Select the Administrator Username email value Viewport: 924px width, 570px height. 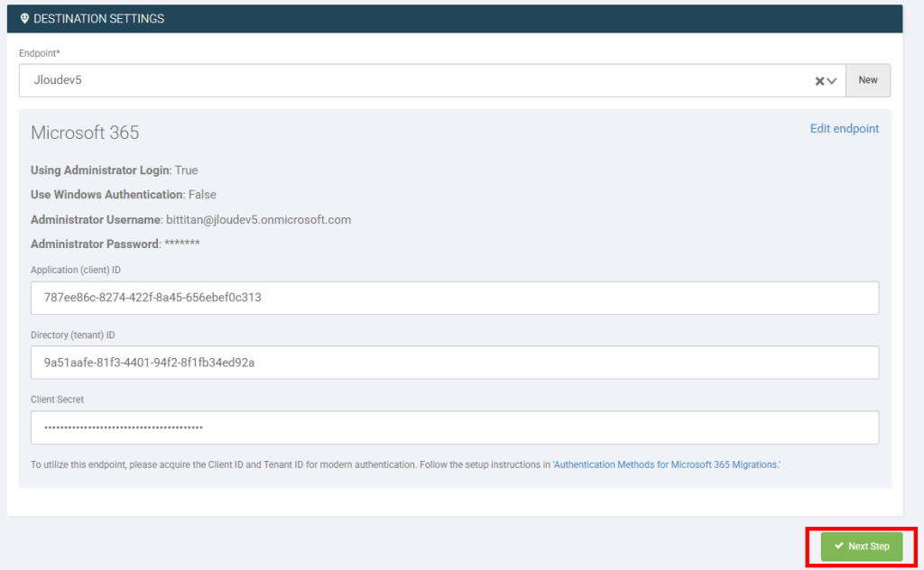[x=258, y=220]
